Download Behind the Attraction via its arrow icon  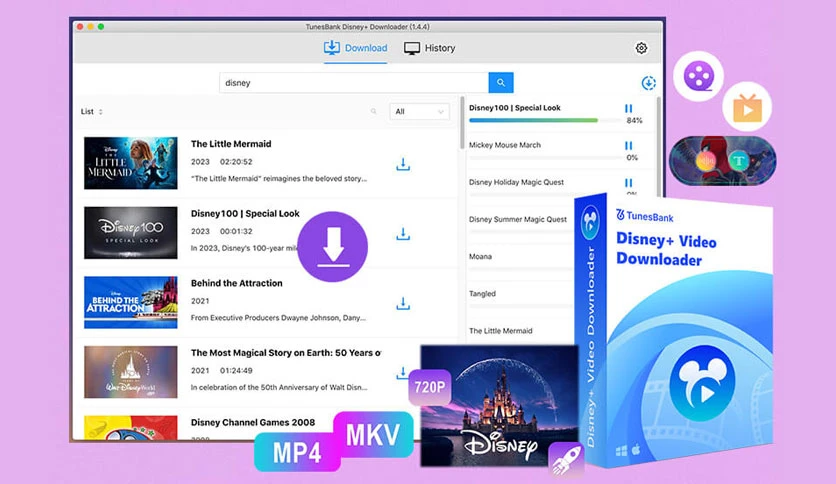click(x=403, y=304)
